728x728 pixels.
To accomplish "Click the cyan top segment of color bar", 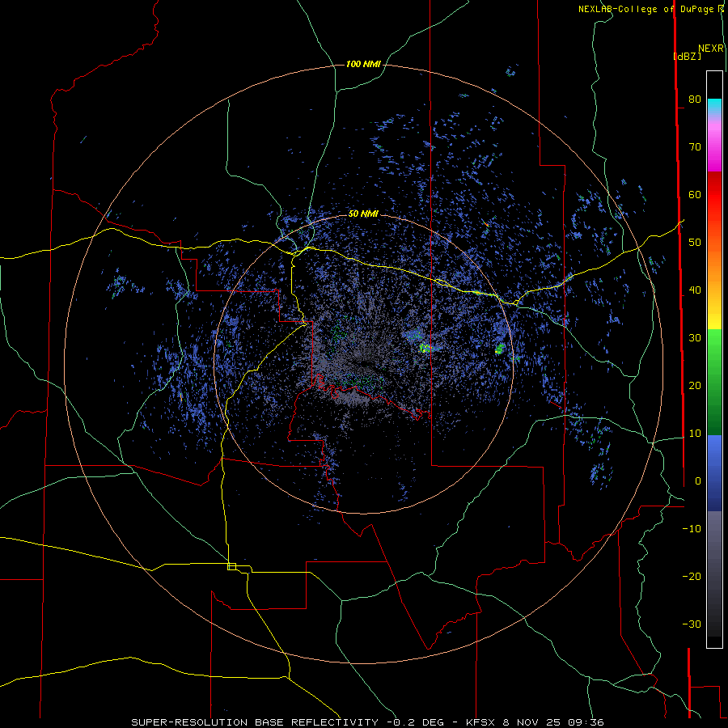I will pyautogui.click(x=714, y=106).
